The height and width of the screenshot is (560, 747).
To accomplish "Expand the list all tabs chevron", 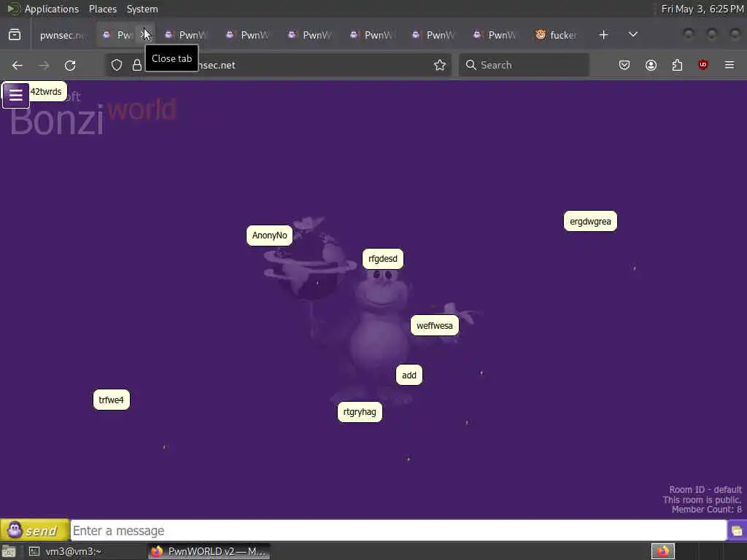I will pyautogui.click(x=632, y=35).
